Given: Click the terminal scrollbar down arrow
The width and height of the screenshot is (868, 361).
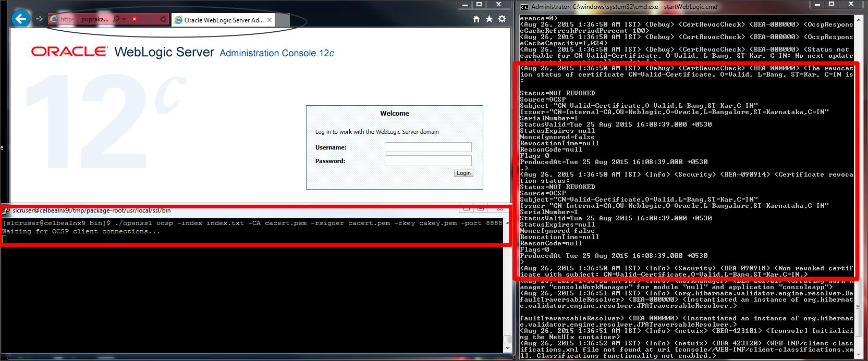Looking at the screenshot, I should click(507, 349).
